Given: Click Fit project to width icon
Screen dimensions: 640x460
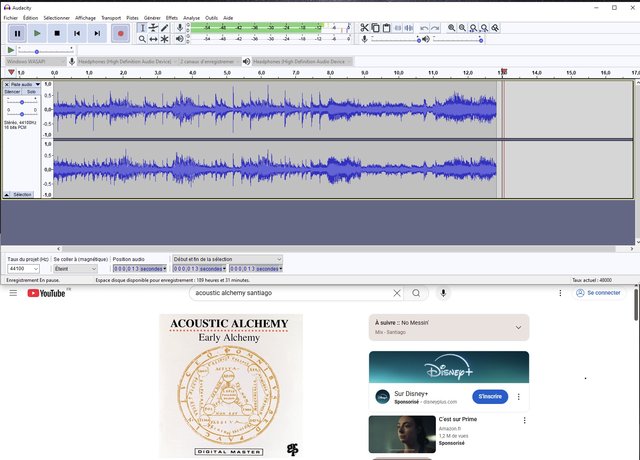Looking at the screenshot, I should (x=484, y=28).
